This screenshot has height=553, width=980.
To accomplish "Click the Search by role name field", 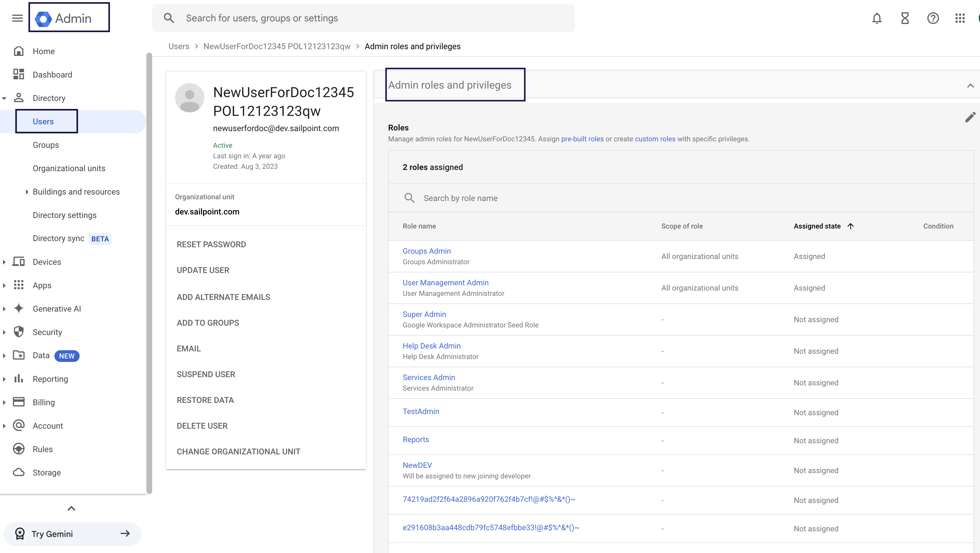I will point(681,198).
